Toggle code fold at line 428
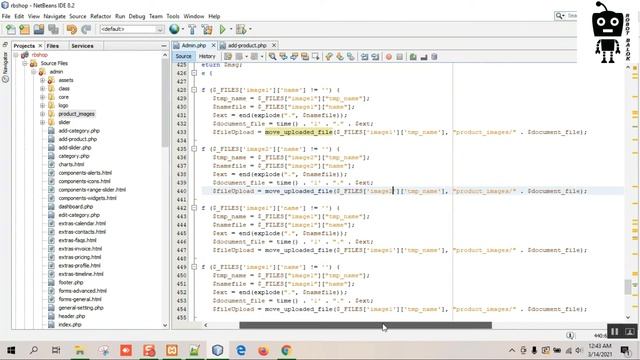Screen dimensions: 640x360 tap(194, 90)
